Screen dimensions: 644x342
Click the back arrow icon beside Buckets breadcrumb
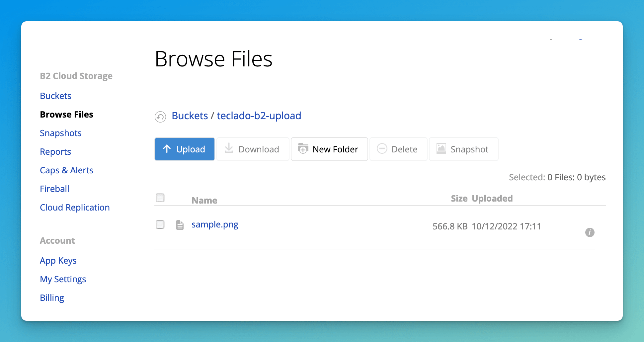coord(160,117)
